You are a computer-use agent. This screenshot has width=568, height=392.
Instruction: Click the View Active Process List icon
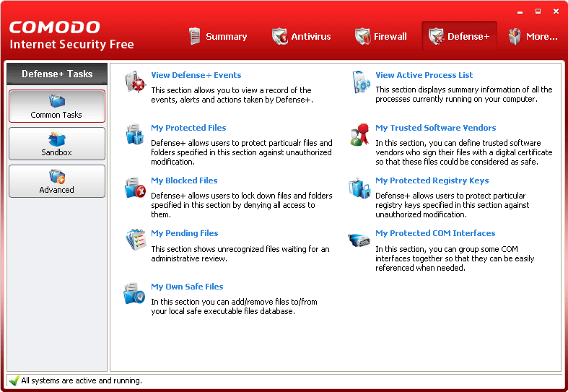click(x=361, y=82)
